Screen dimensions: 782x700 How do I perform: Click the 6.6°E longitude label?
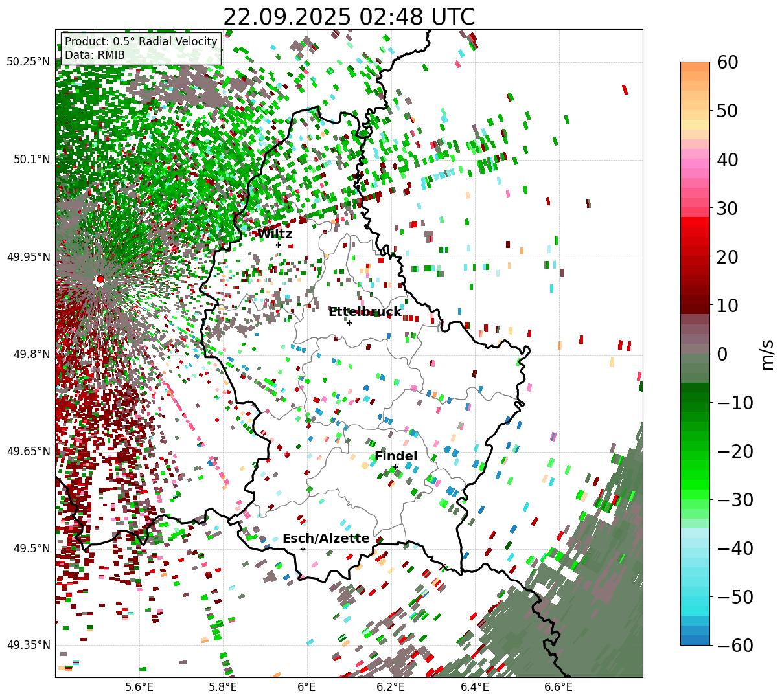click(x=558, y=687)
